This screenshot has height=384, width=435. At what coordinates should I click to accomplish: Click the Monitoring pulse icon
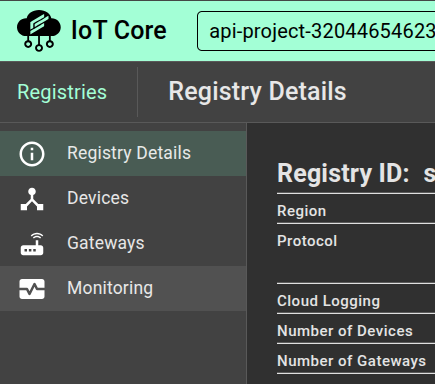pos(32,289)
